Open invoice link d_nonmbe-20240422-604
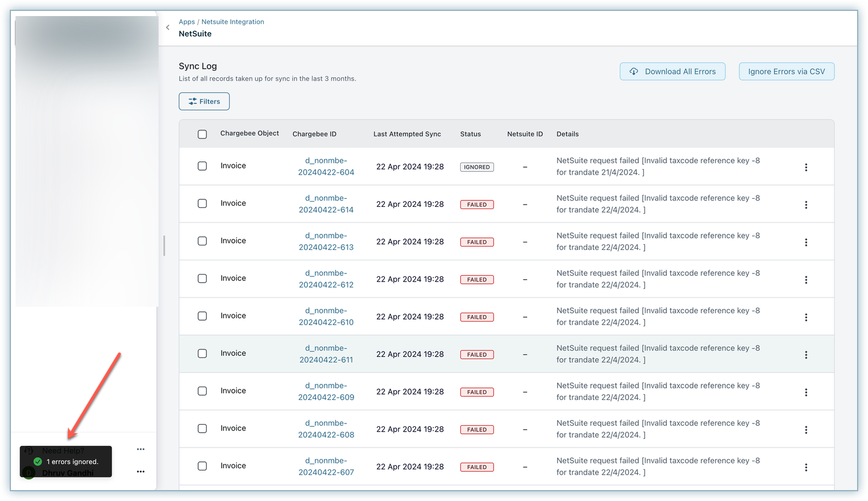 pos(326,167)
